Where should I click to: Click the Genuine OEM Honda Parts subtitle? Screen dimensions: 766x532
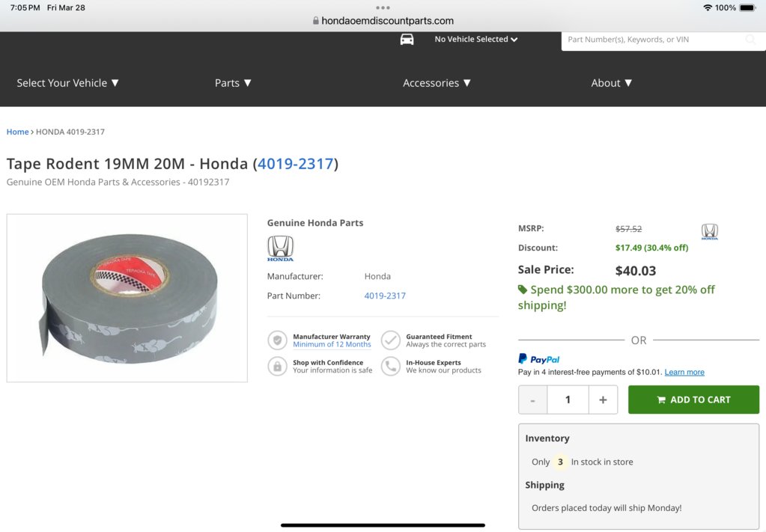118,182
